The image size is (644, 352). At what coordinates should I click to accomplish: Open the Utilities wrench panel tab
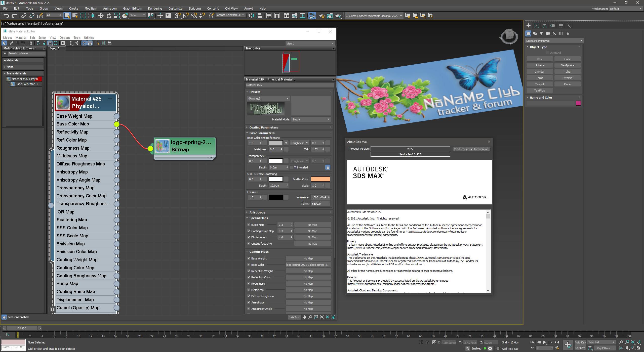[x=569, y=26]
